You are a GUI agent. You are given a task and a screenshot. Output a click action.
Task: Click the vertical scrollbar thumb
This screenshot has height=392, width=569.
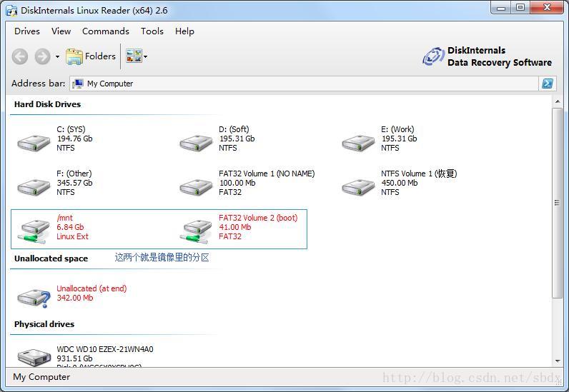[558, 203]
